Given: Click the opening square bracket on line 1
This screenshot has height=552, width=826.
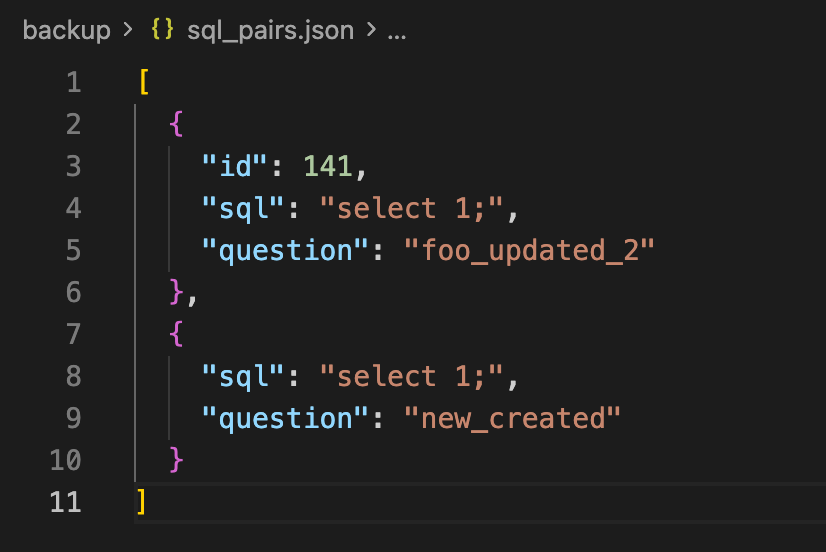Looking at the screenshot, I should (x=144, y=82).
